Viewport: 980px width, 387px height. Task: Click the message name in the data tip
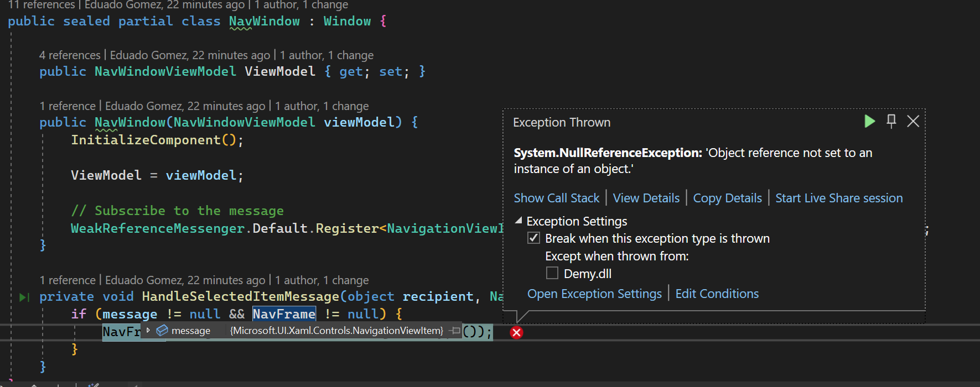pos(191,331)
